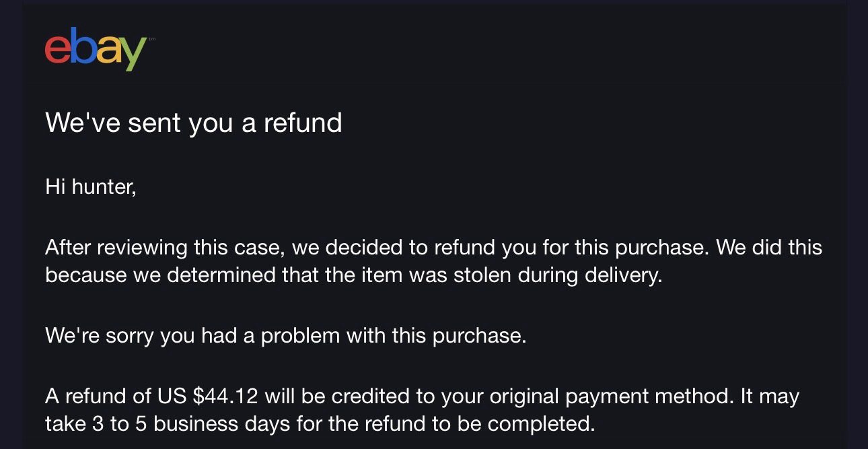This screenshot has height=449, width=868.
Task: Click the divider line below the eBay logo
Action: (x=434, y=83)
